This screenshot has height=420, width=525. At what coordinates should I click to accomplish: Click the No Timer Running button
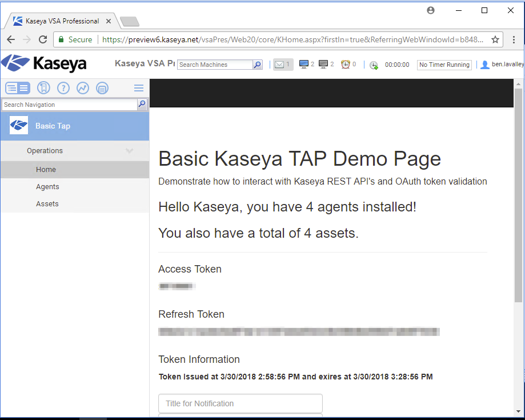pos(444,65)
